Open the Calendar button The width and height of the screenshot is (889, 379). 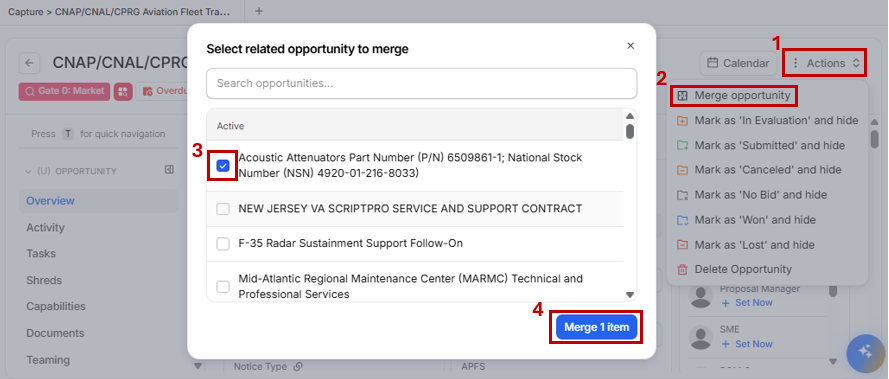tap(738, 64)
